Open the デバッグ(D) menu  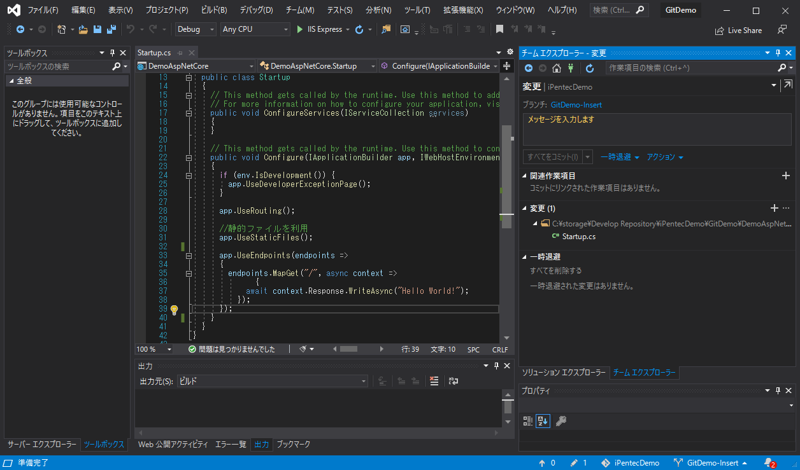coord(256,10)
